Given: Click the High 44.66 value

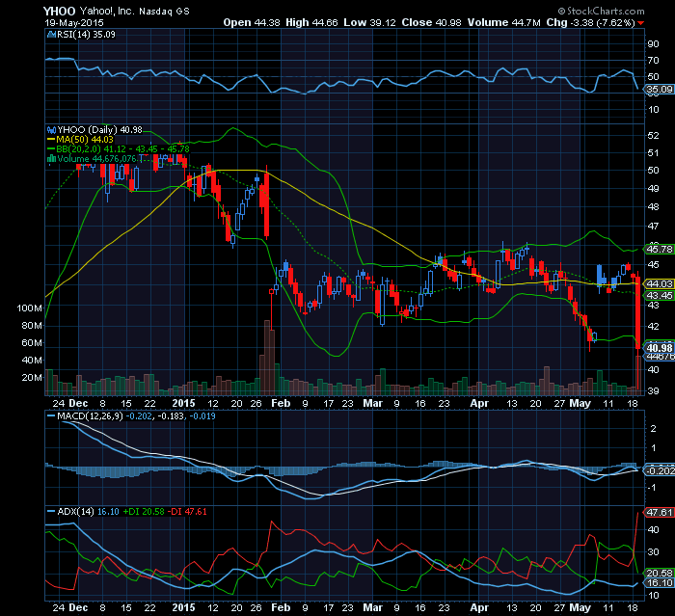Looking at the screenshot, I should [x=311, y=22].
